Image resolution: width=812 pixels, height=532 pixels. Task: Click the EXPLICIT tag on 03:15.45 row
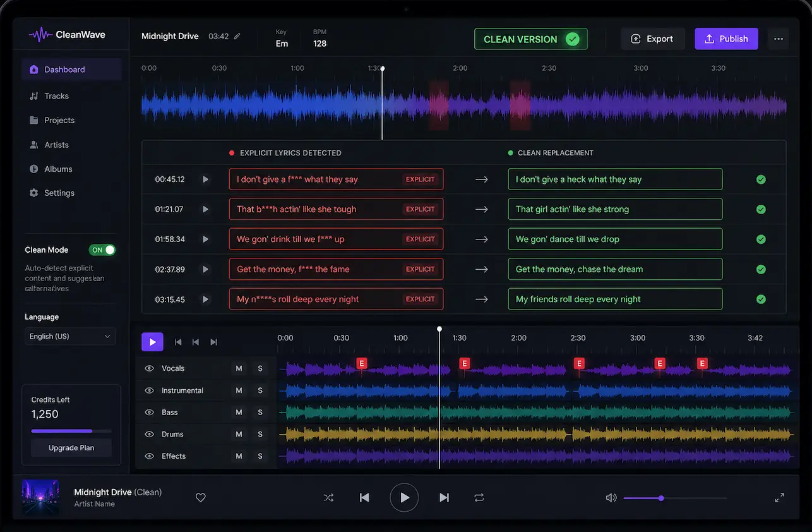421,299
